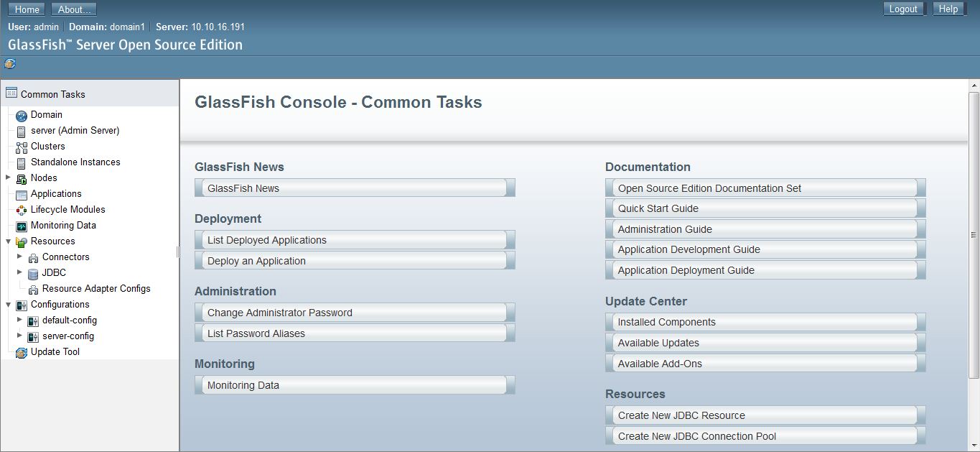Click Installed Components
The image size is (980, 452).
point(765,322)
